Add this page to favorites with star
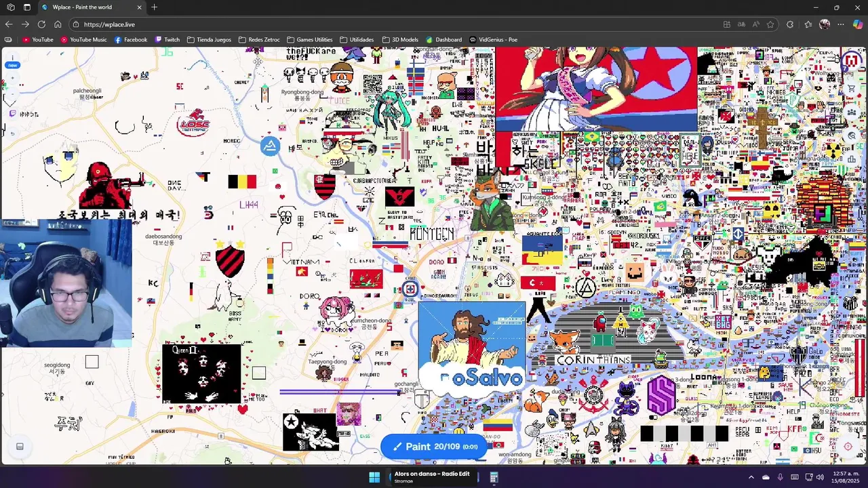 click(x=770, y=24)
